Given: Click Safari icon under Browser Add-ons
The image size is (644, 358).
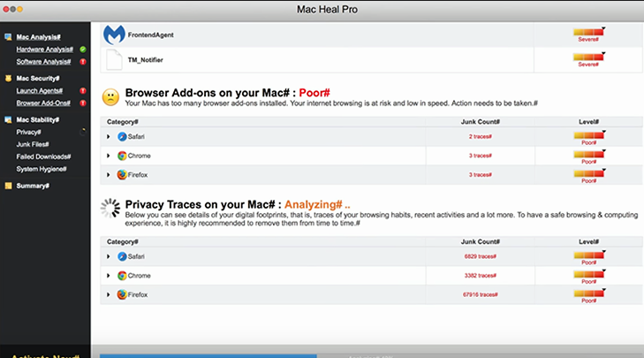Looking at the screenshot, I should tap(122, 136).
